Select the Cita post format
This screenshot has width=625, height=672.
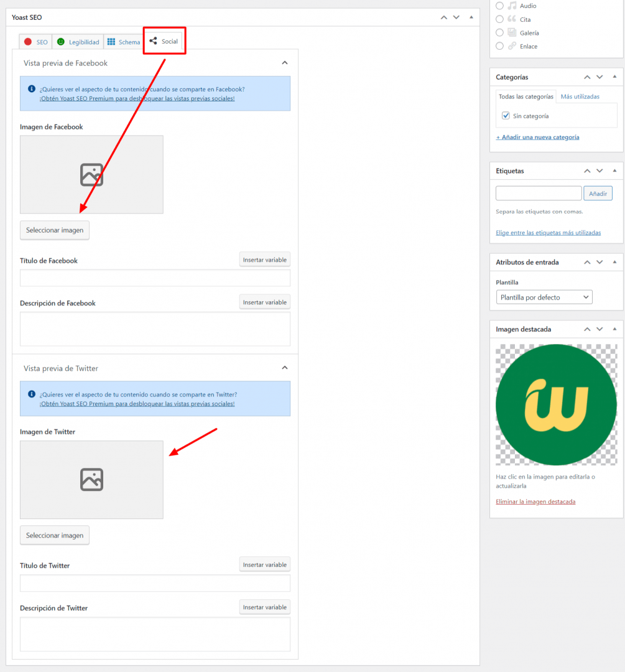pos(499,19)
